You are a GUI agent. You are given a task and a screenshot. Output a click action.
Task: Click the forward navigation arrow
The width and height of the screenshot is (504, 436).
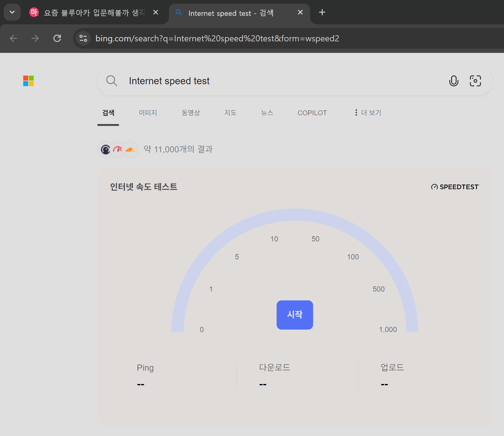pyautogui.click(x=35, y=38)
